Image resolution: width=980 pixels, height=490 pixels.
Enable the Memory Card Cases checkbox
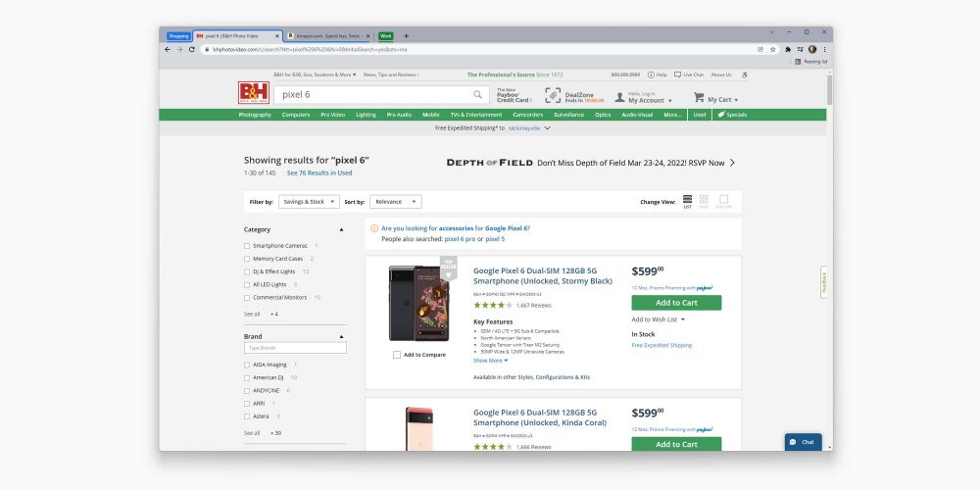click(247, 259)
